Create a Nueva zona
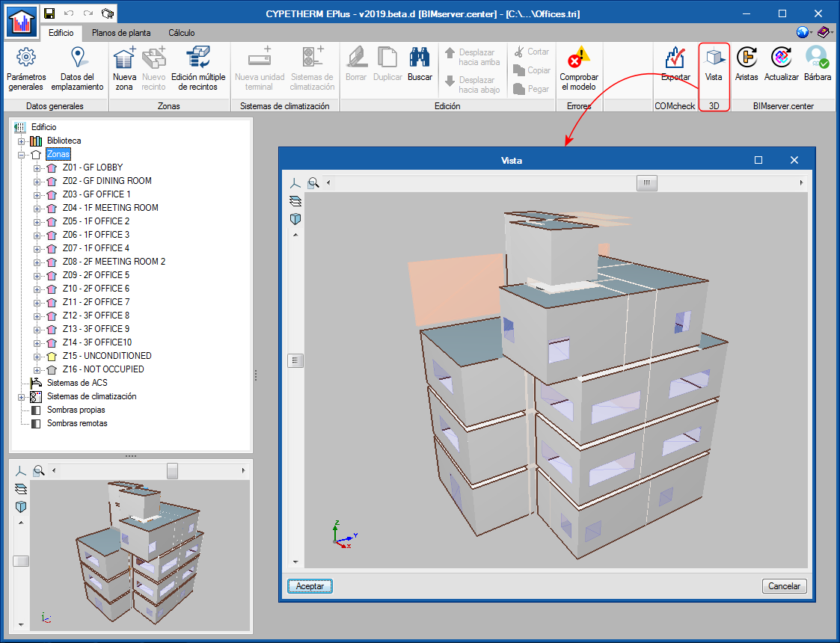This screenshot has height=643, width=840. click(124, 69)
